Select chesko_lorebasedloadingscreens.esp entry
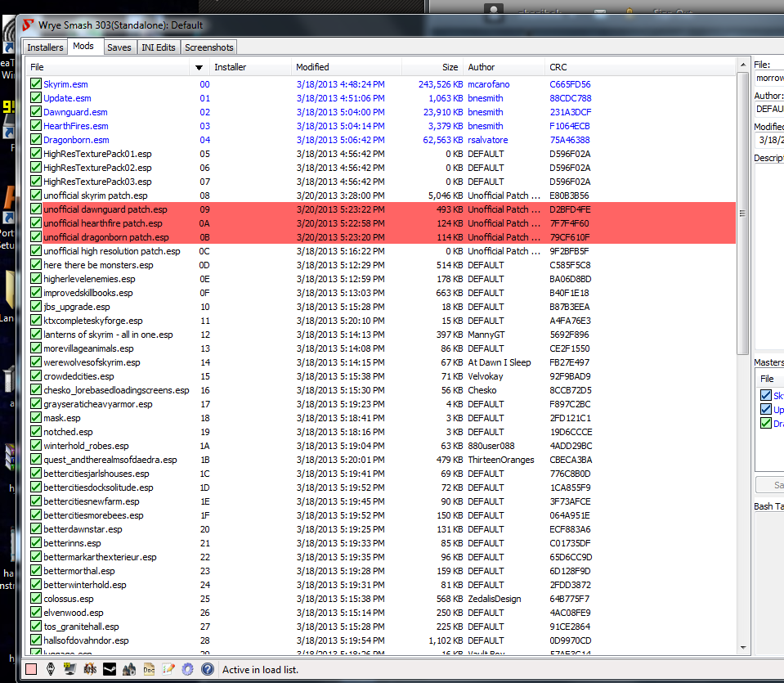 [x=116, y=390]
